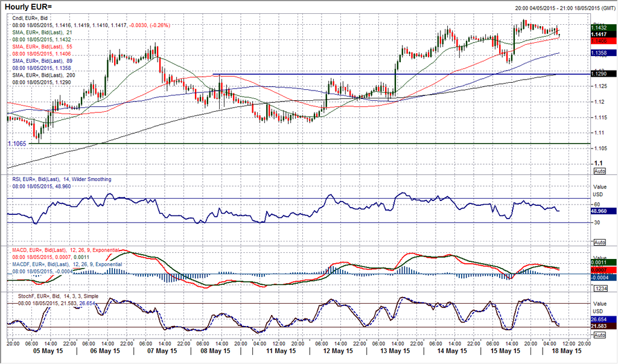Click the legend value line reading 1.1432
Viewport: 618px width, 364px height.
[42, 39]
